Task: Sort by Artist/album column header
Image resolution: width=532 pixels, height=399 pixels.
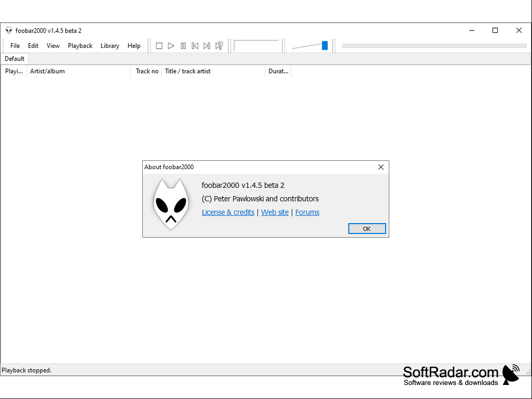Action: 78,71
